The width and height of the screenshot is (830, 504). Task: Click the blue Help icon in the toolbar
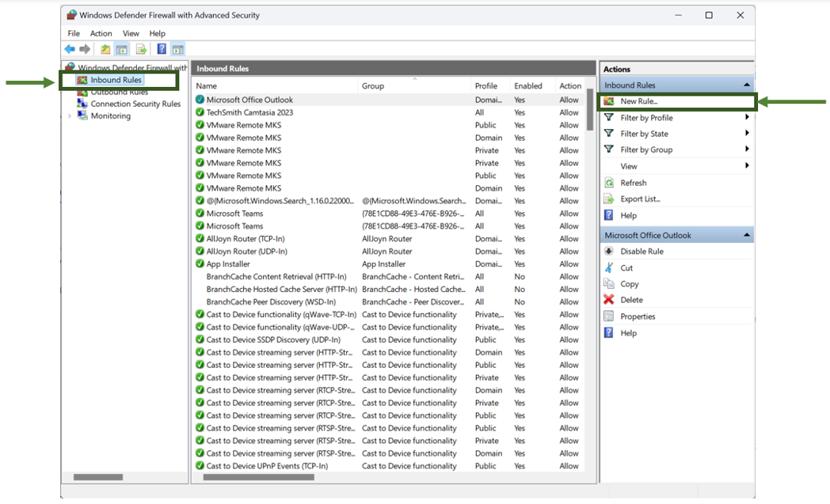point(162,49)
